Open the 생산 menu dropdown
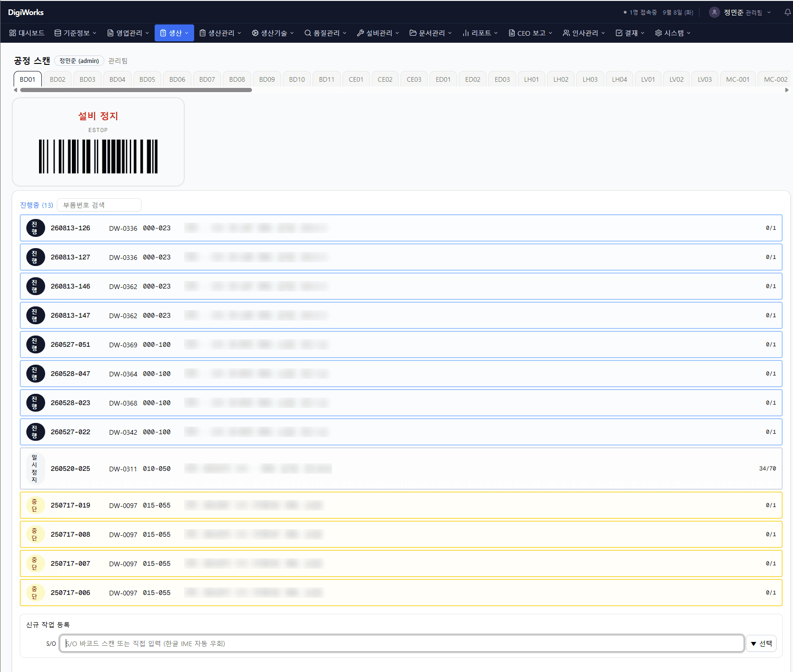793x672 pixels. (174, 33)
